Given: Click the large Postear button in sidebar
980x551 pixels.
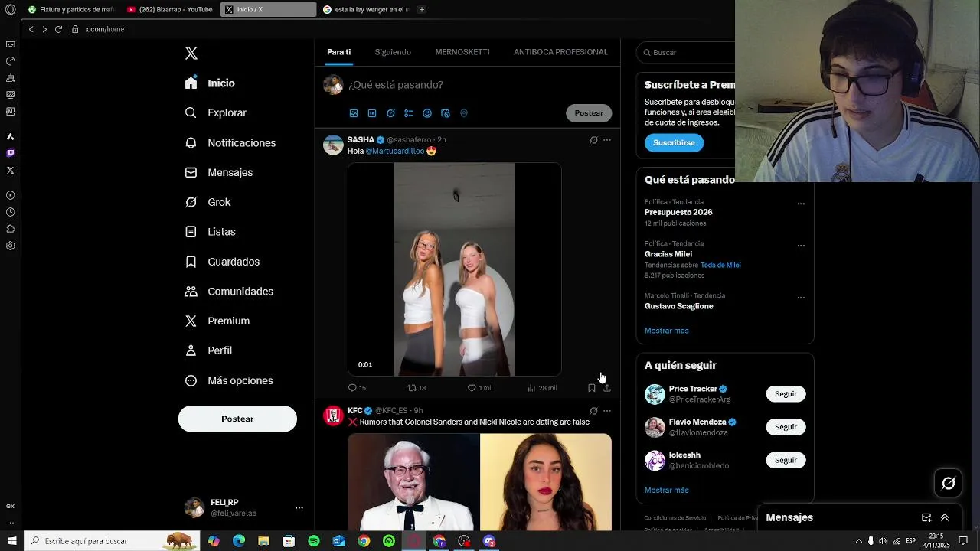Looking at the screenshot, I should pos(237,419).
